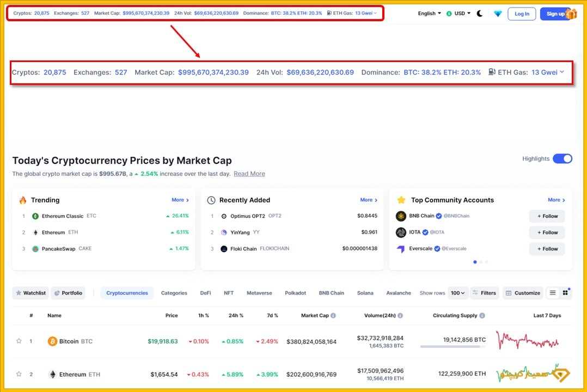Click the green dollar icon beside USD
This screenshot has height=392, width=587.
[x=449, y=14]
